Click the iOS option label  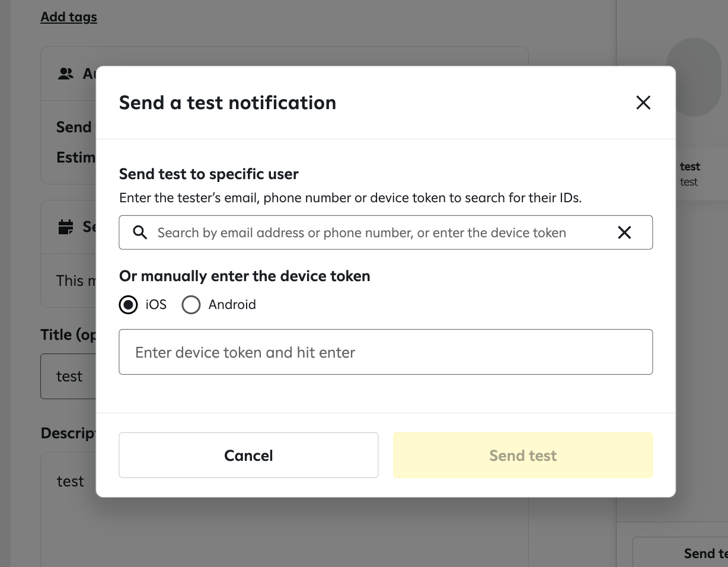point(156,305)
